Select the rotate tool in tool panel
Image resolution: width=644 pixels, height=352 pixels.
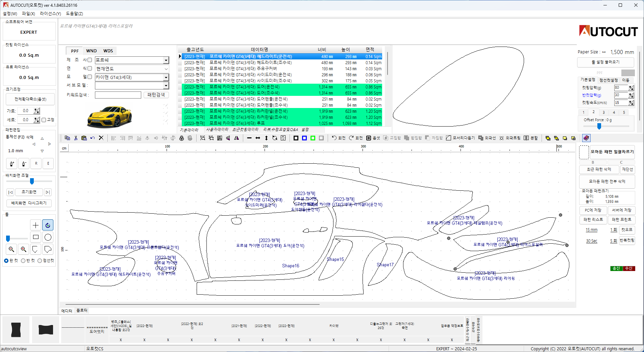point(48,225)
